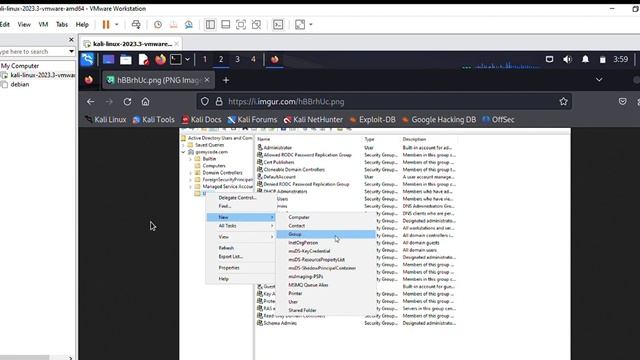The image size is (640, 360).
Task: Open the Pocket save icon
Action: coord(622,102)
